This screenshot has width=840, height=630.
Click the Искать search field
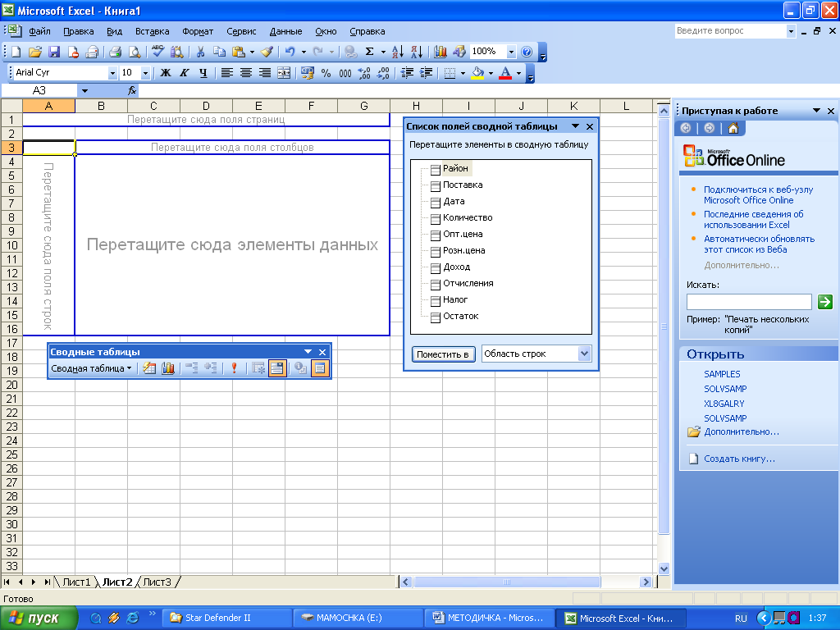pyautogui.click(x=749, y=302)
